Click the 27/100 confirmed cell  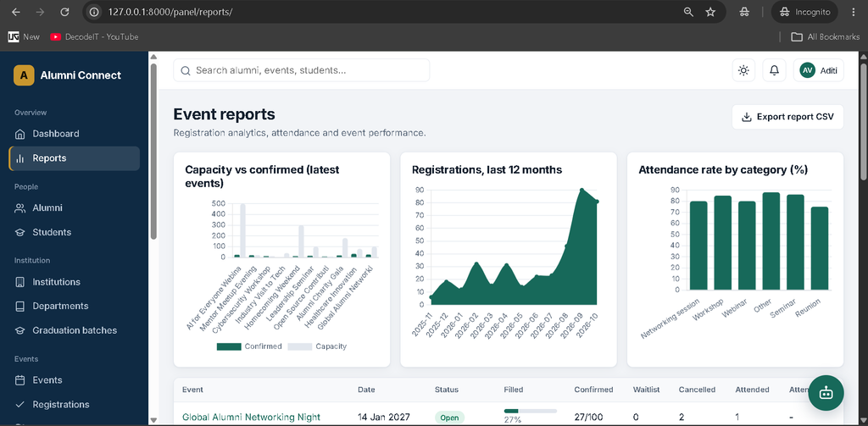coord(588,418)
